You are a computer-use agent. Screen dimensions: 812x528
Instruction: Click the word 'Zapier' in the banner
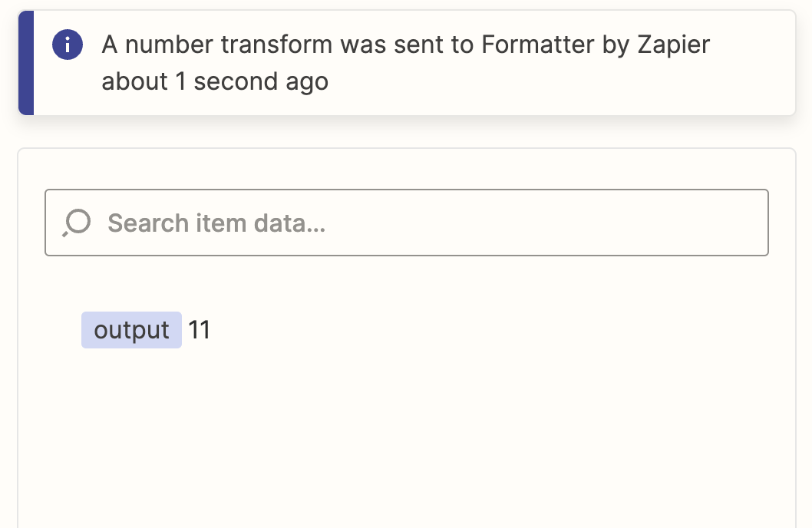click(x=673, y=45)
